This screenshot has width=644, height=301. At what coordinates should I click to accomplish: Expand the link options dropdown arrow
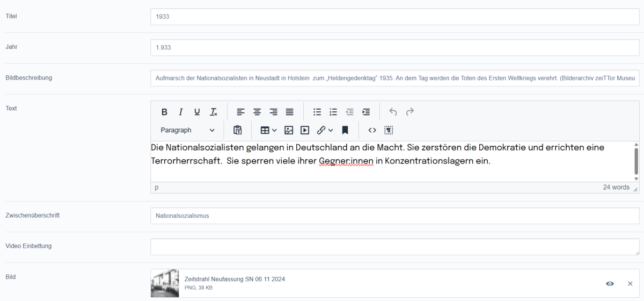coord(331,130)
